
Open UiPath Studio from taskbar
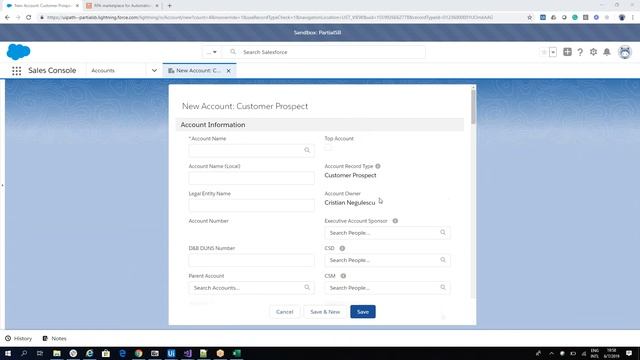(171, 353)
